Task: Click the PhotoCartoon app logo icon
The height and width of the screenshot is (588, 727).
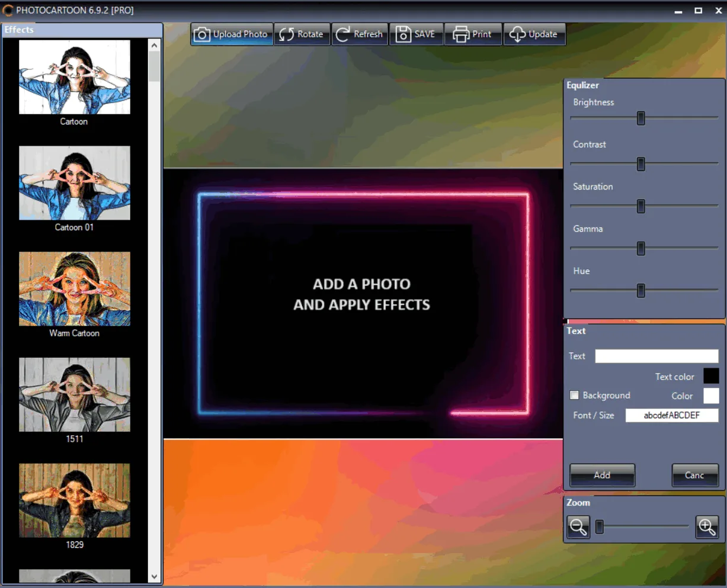Action: 8,11
